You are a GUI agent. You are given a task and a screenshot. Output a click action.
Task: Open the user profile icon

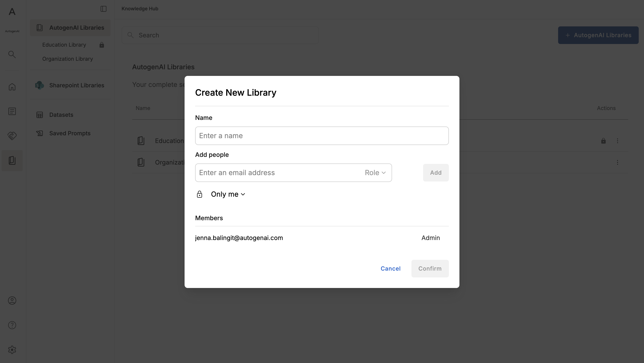point(12,301)
